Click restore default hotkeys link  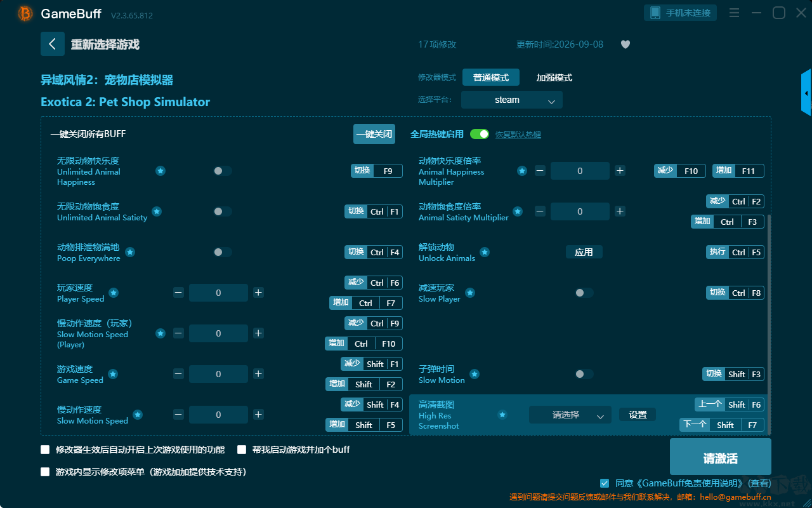[x=518, y=135]
